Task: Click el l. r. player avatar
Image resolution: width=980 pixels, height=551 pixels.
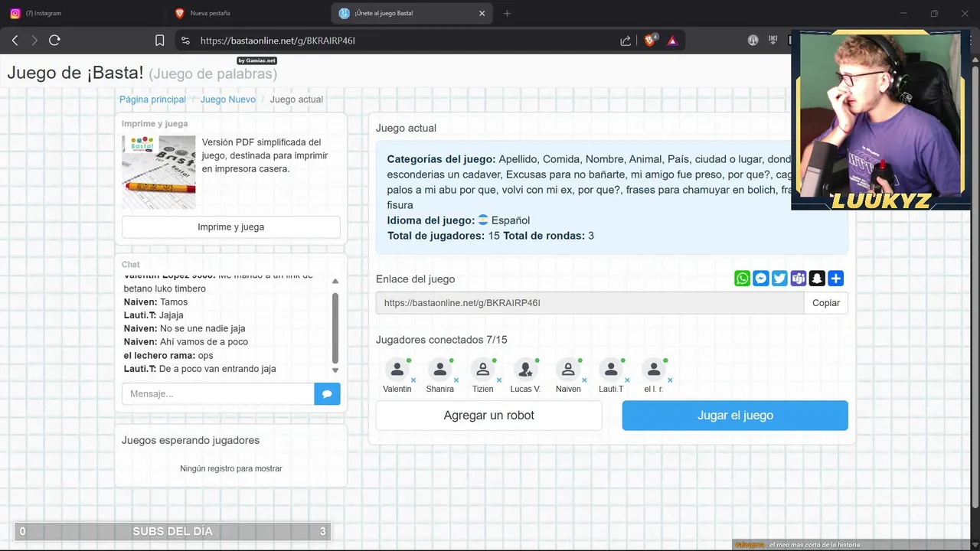Action: 654,370
